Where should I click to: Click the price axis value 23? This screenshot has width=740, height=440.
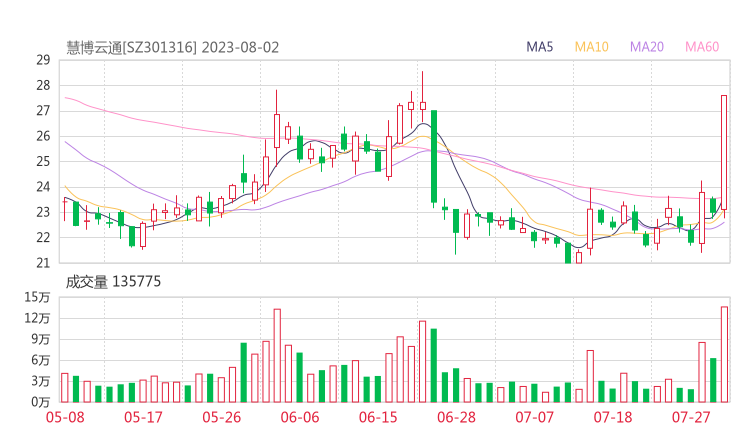43,212
